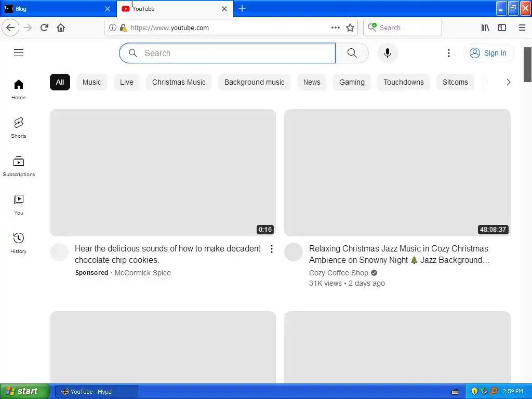532x399 pixels.
Task: Open the Windows start menu
Action: click(x=25, y=391)
